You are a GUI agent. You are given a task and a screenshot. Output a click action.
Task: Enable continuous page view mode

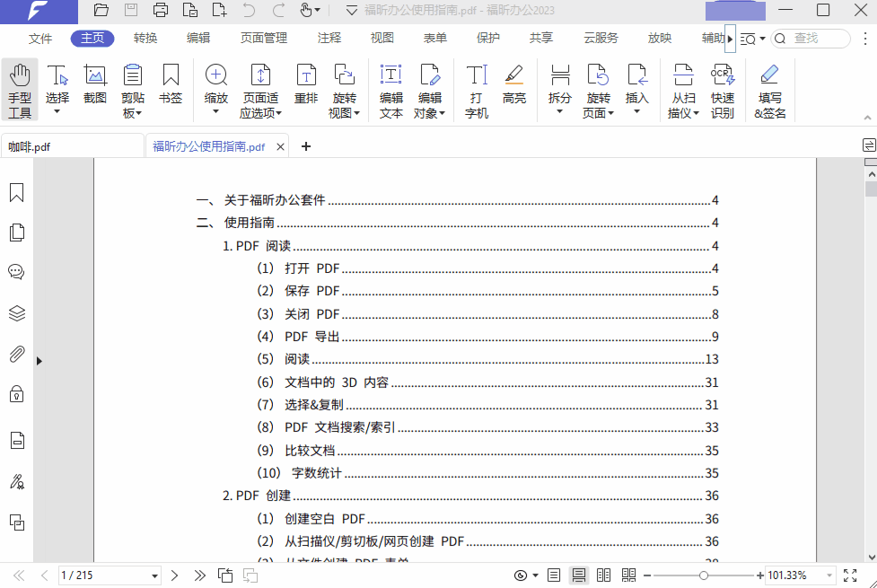pos(579,575)
